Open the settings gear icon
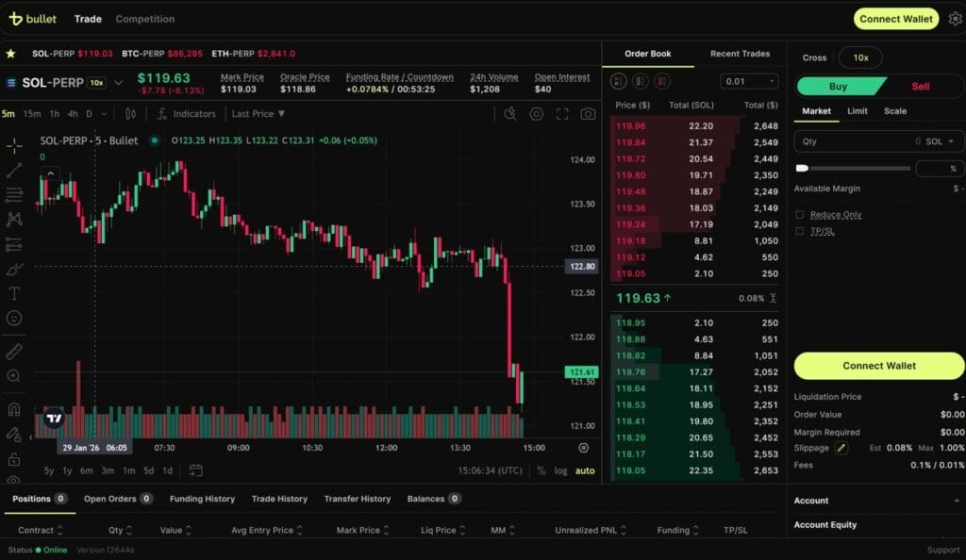This screenshot has width=966, height=560. tap(955, 19)
